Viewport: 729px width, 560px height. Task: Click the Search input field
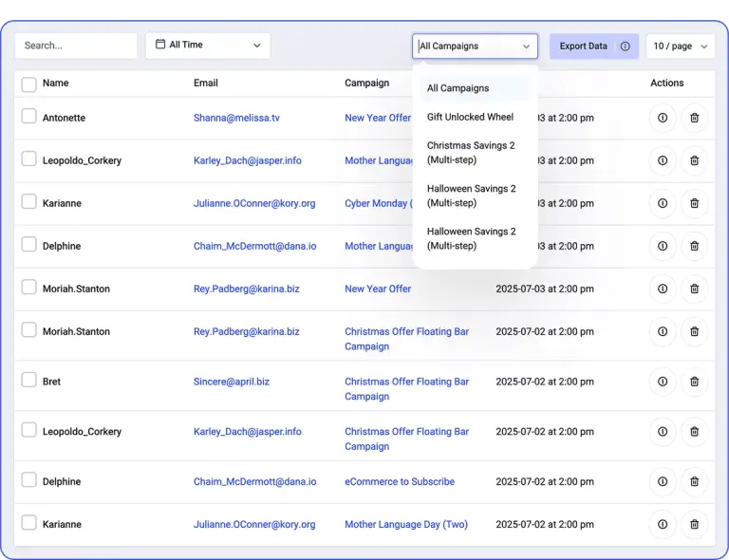coord(76,46)
